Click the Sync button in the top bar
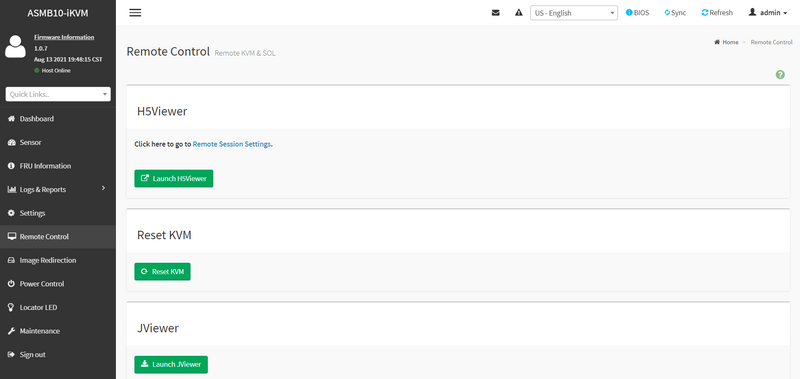This screenshot has width=800, height=379. (675, 13)
